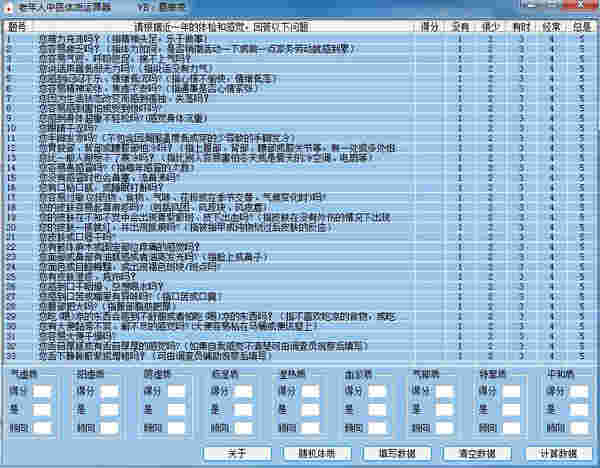Choose answer 2 in question 6 row
Image resolution: width=600 pixels, height=468 pixels.
(490, 88)
